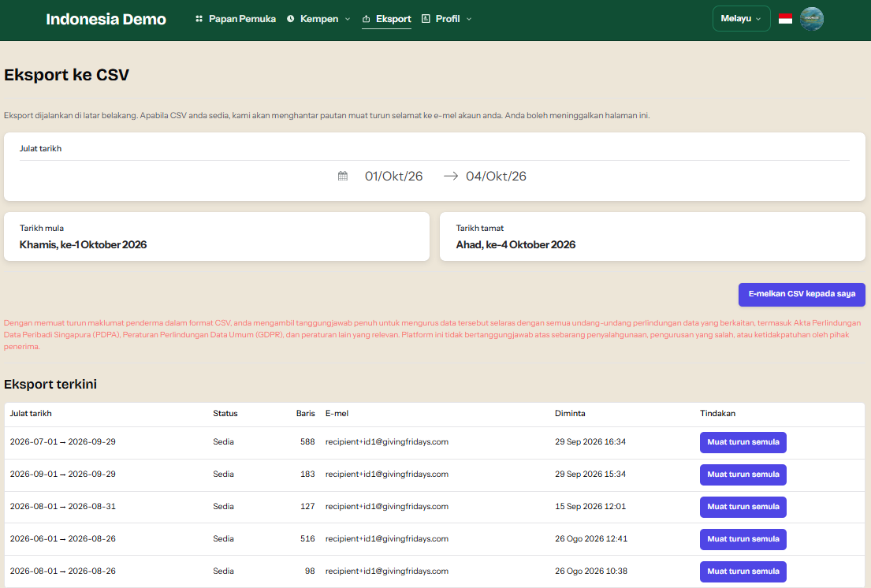Image resolution: width=871 pixels, height=588 pixels.
Task: Redownload export requested 26 Ogo 2026 10:38
Action: coord(743,571)
